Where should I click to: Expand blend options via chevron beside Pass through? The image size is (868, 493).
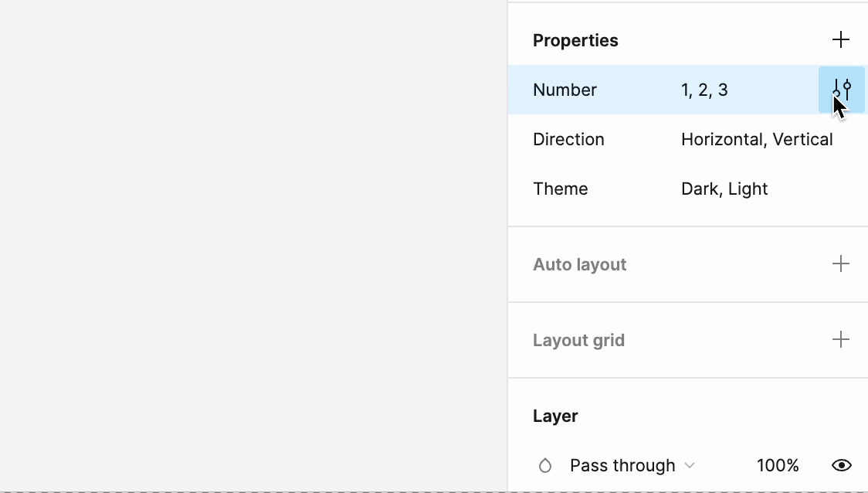[689, 465]
